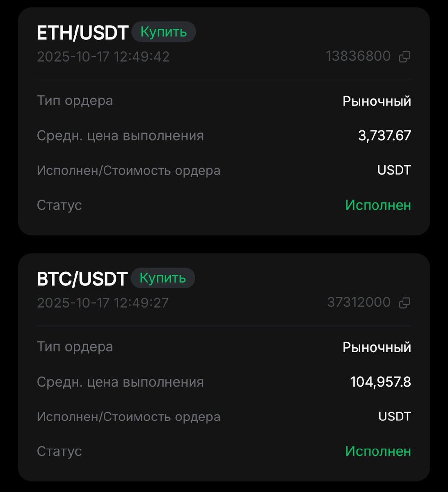448x492 pixels.
Task: Tap Рыночный order type in BTC card
Action: coord(377,348)
